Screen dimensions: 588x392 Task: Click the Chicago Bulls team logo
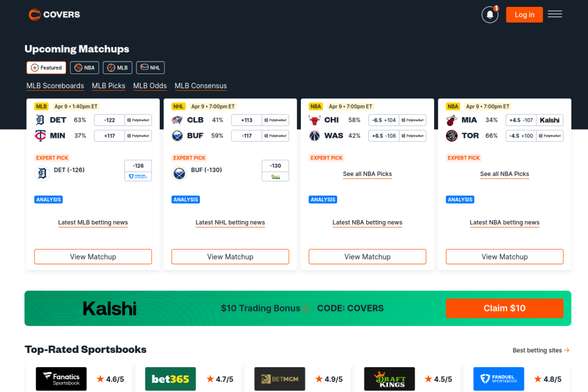pyautogui.click(x=314, y=120)
